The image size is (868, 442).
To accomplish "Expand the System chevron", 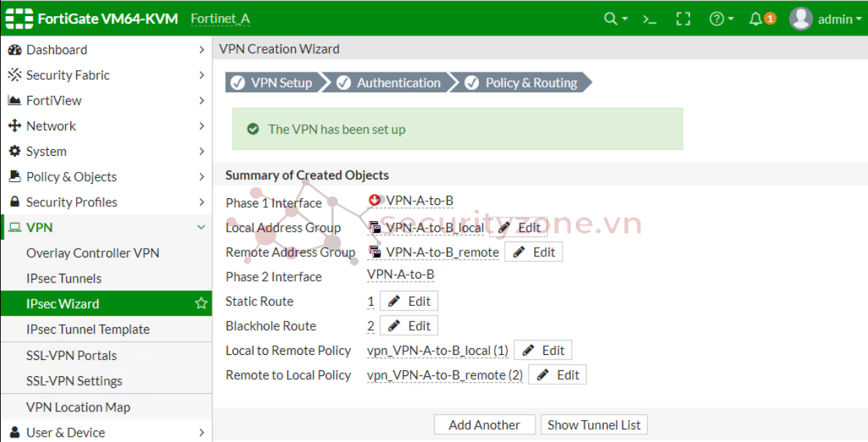I will (x=201, y=151).
